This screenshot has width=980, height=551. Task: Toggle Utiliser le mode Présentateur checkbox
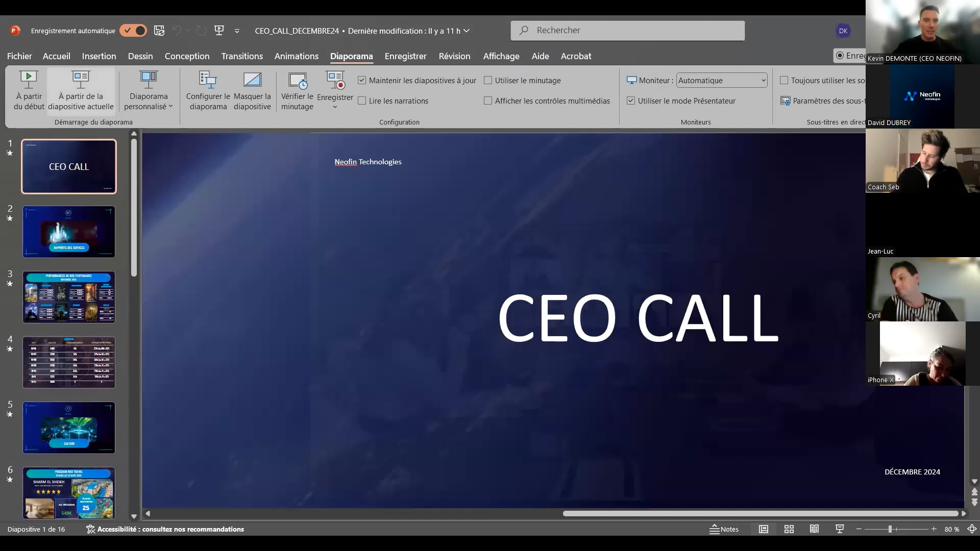point(631,101)
